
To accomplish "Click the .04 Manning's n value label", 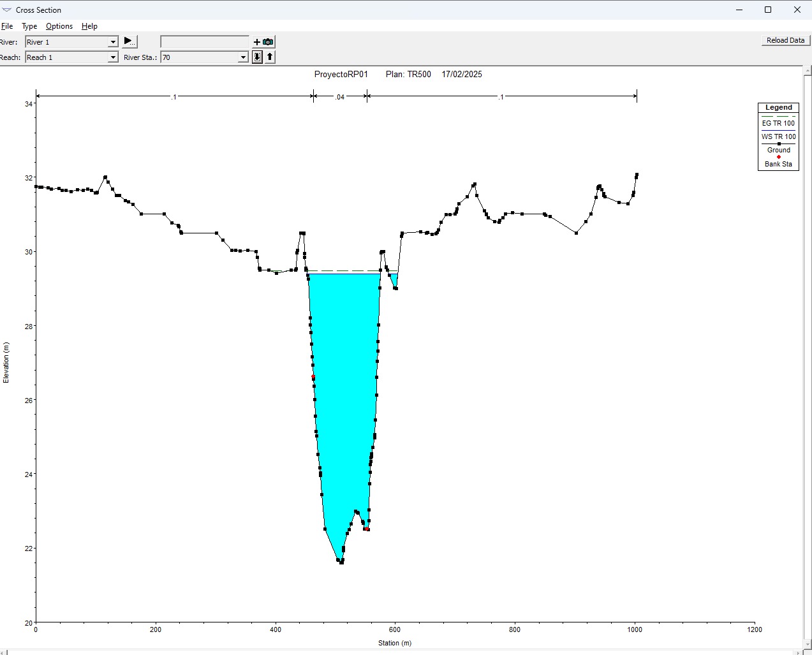I will point(340,97).
